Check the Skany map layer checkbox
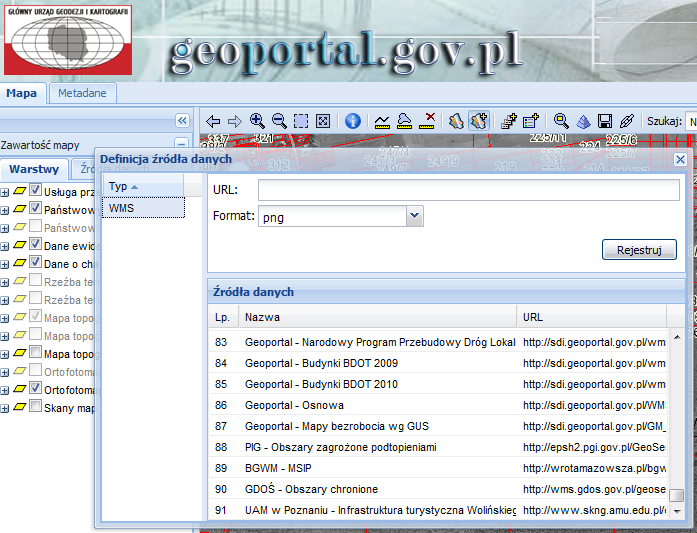This screenshot has height=533, width=697. pos(36,406)
